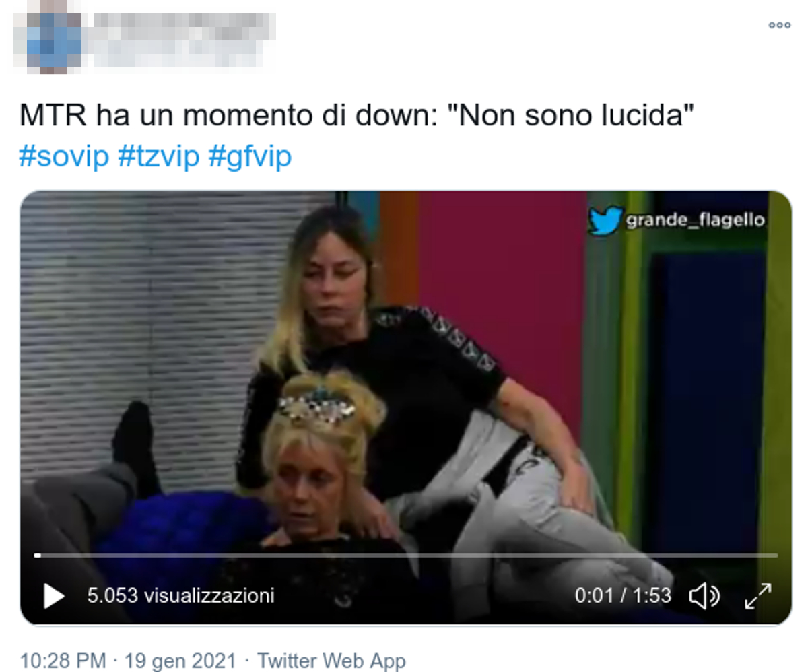Click the 5.053 visualizzazioni view count
The width and height of the screenshot is (808, 672).
[x=180, y=595]
